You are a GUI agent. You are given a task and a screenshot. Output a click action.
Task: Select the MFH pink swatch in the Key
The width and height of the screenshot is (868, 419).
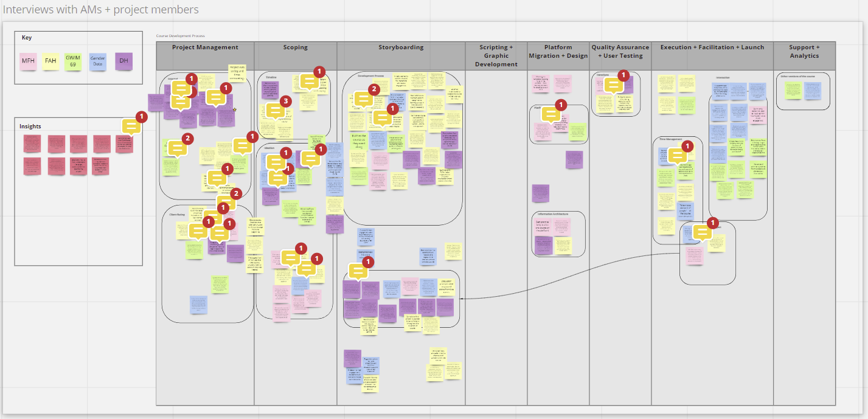tap(27, 61)
